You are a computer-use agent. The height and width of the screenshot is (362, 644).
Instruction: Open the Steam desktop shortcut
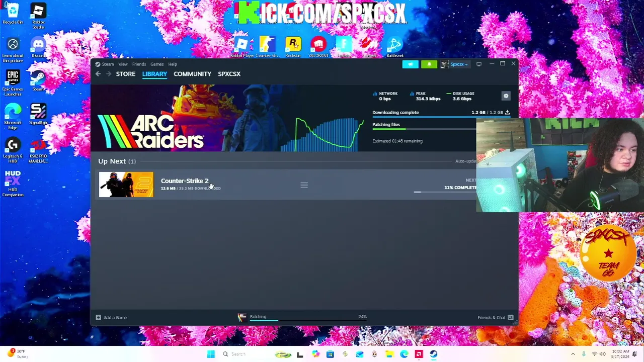pyautogui.click(x=38, y=80)
